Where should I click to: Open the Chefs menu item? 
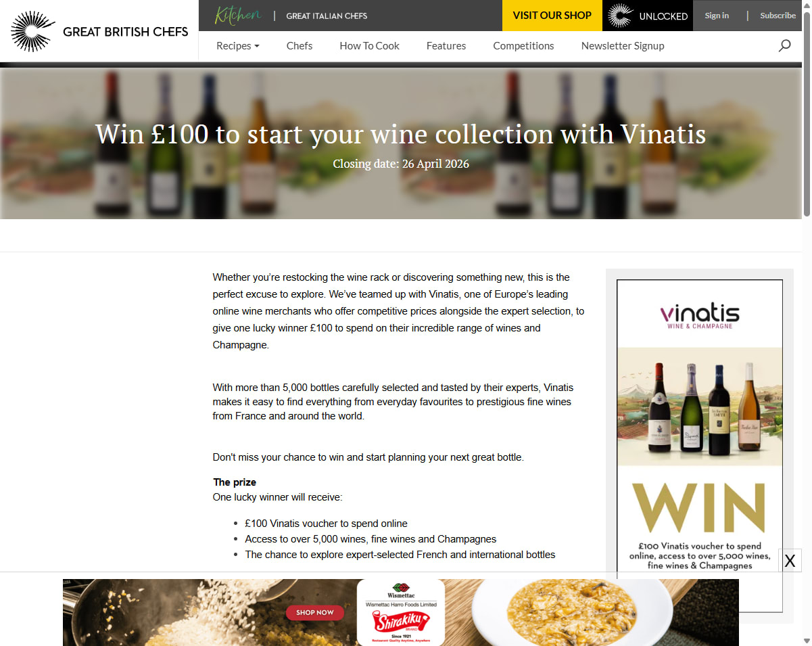300,46
